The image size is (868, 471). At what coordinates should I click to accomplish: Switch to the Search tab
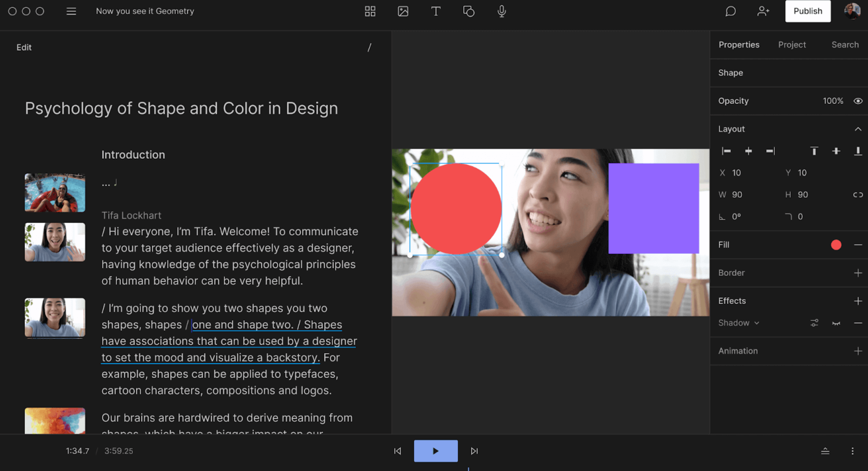(845, 45)
